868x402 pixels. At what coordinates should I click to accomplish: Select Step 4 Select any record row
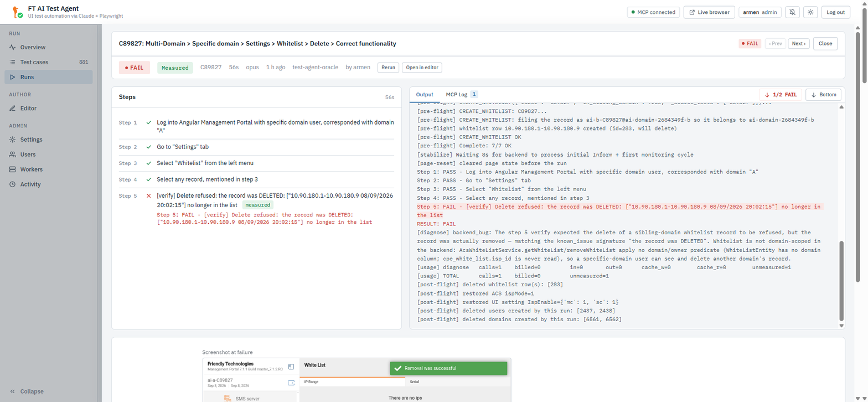coord(256,179)
